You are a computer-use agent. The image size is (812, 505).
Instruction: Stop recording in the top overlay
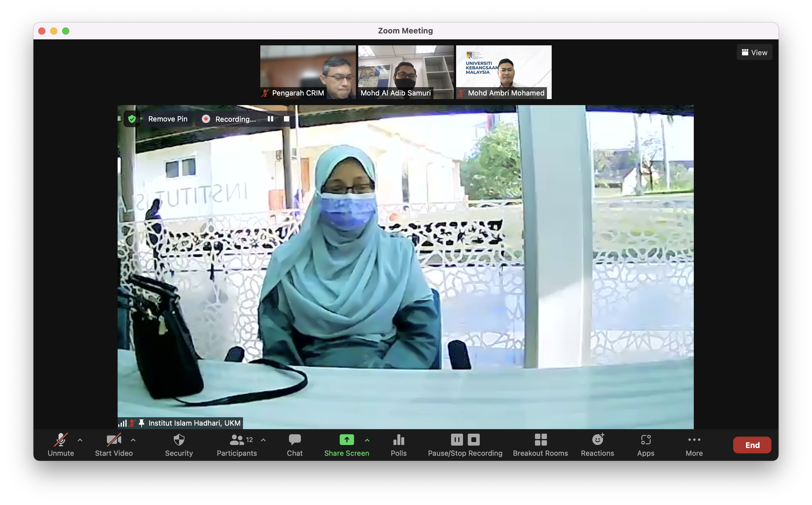[286, 119]
